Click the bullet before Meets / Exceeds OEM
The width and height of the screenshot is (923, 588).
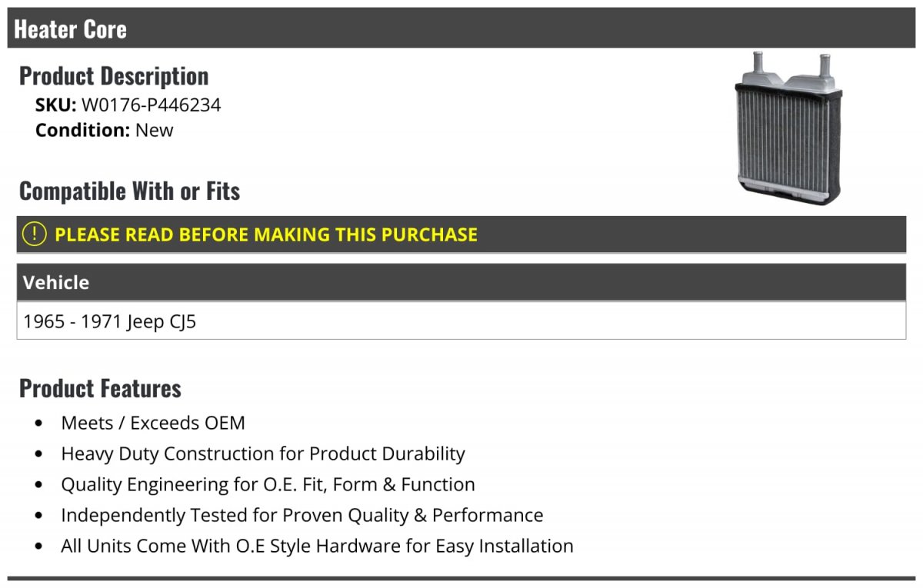coord(39,424)
